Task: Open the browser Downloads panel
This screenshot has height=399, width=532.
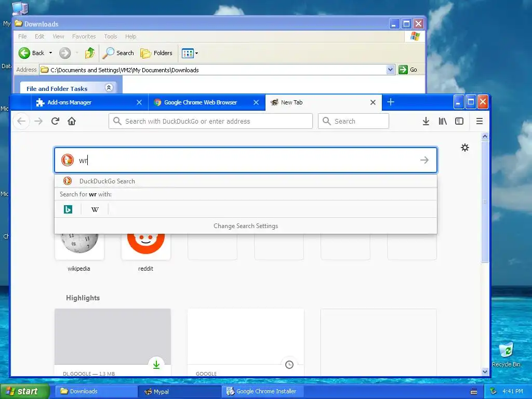Action: click(x=426, y=121)
